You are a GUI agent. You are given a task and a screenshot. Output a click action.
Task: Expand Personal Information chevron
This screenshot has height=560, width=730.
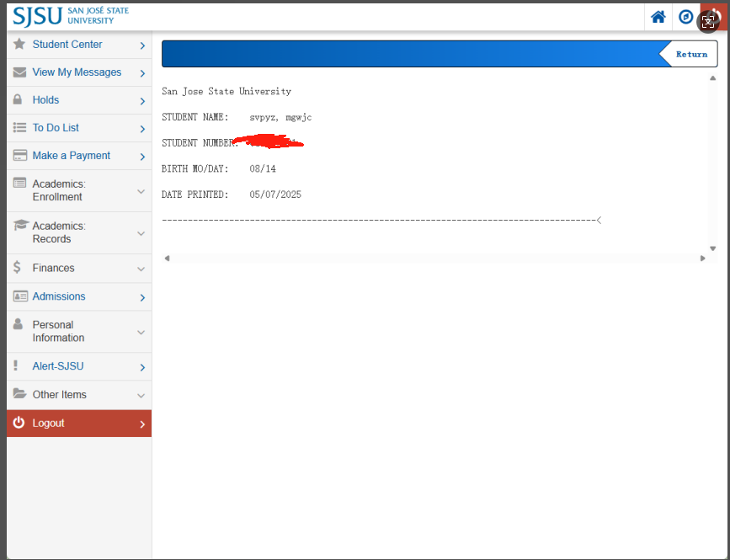[141, 332]
